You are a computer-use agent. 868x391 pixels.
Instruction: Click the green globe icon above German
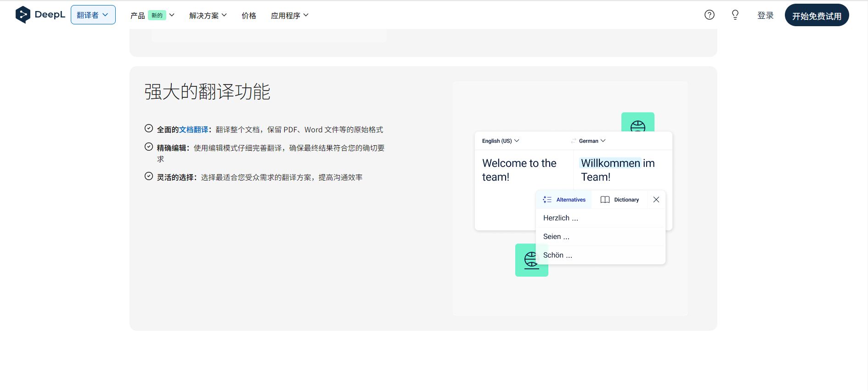click(x=637, y=123)
